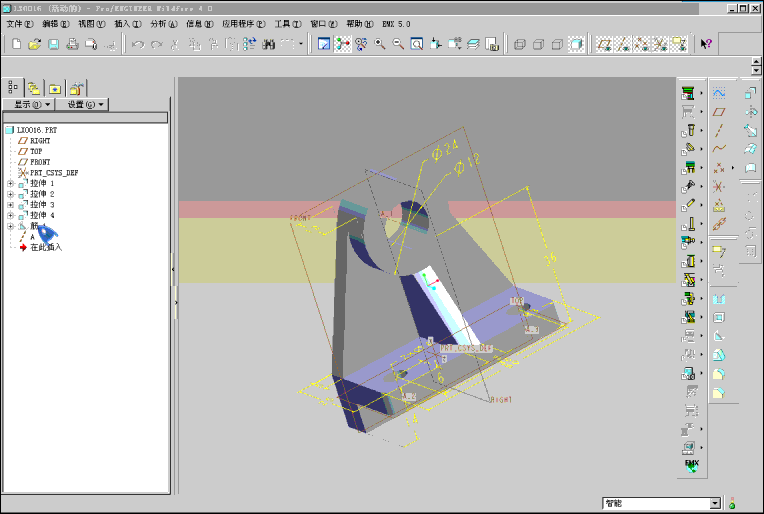The width and height of the screenshot is (764, 514).
Task: Open the 视图 menu
Action: pyautogui.click(x=92, y=24)
